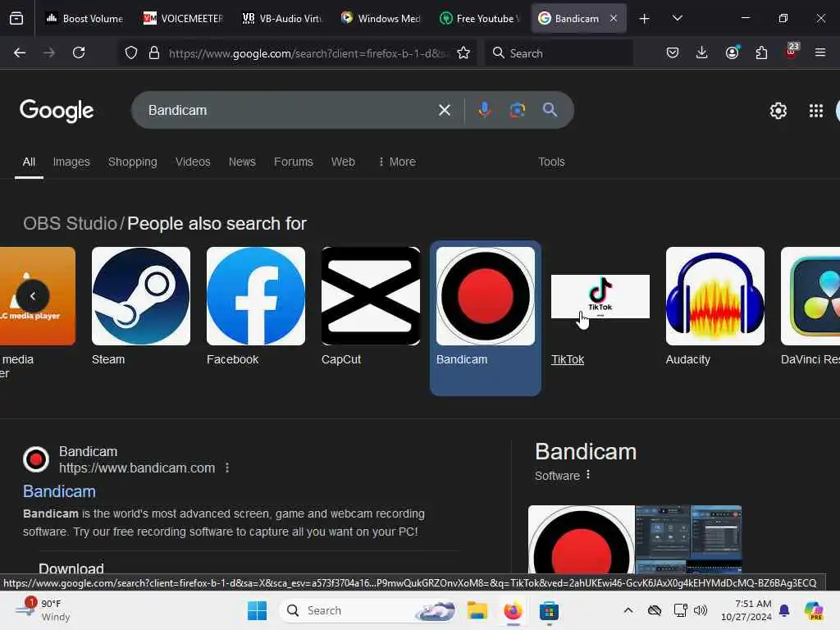Open Firefox View in the tab bar
Screen dimensions: 840x630
click(x=16, y=18)
